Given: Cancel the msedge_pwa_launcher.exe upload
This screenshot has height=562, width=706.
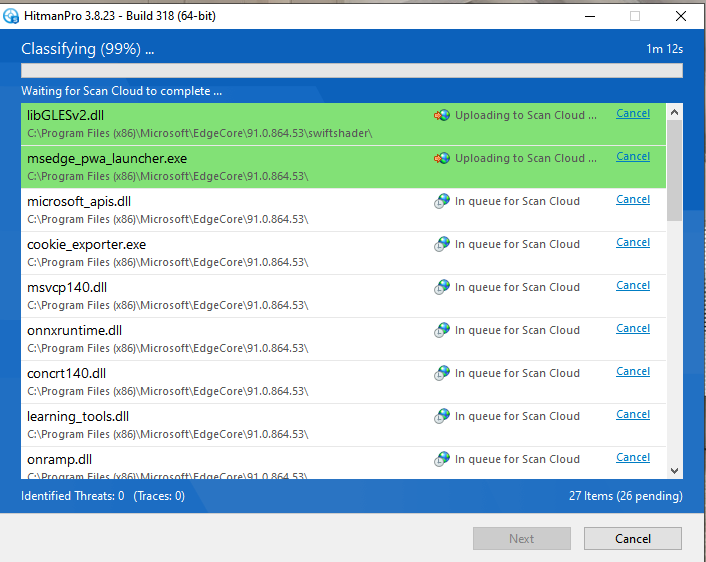Looking at the screenshot, I should coord(633,156).
